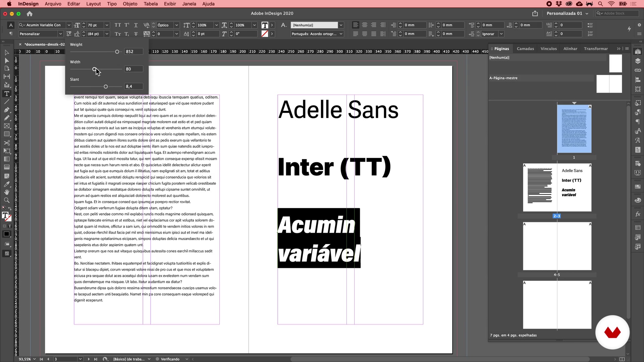The height and width of the screenshot is (362, 644).
Task: Open the leading (84 pt) dropdown
Action: pyautogui.click(x=107, y=34)
